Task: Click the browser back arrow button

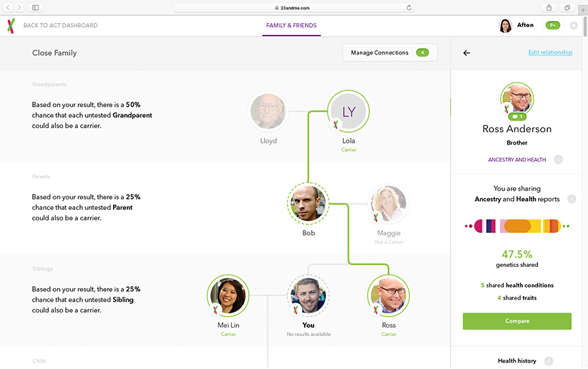Action: click(9, 7)
